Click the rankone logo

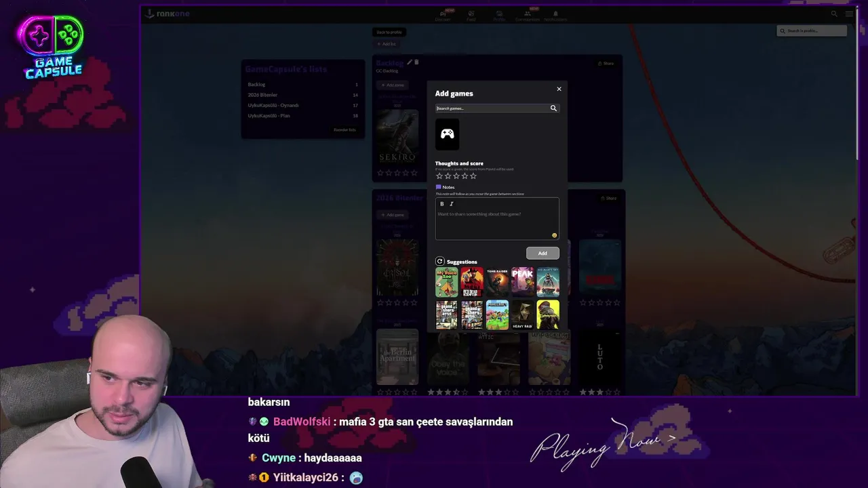pos(166,14)
